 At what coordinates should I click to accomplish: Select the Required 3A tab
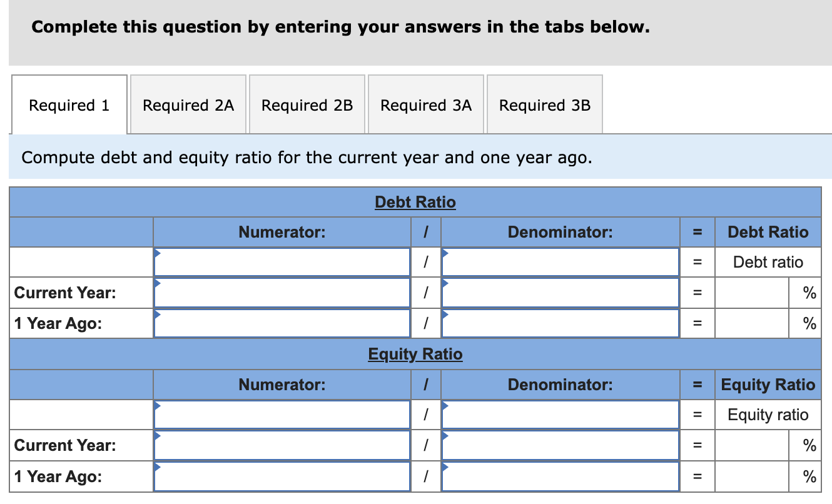point(425,104)
